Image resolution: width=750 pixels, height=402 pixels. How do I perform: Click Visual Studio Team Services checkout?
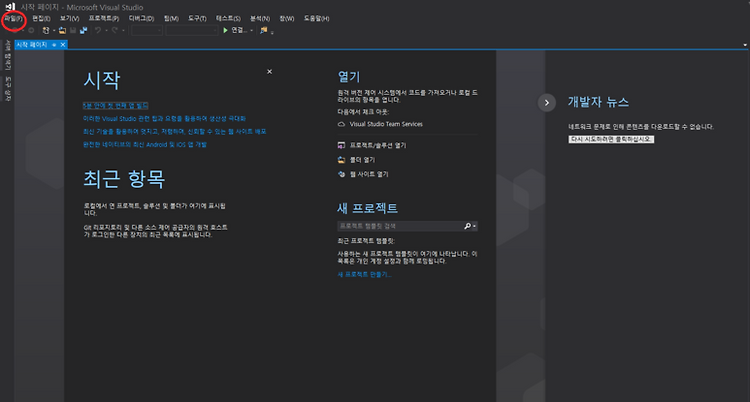coord(386,124)
